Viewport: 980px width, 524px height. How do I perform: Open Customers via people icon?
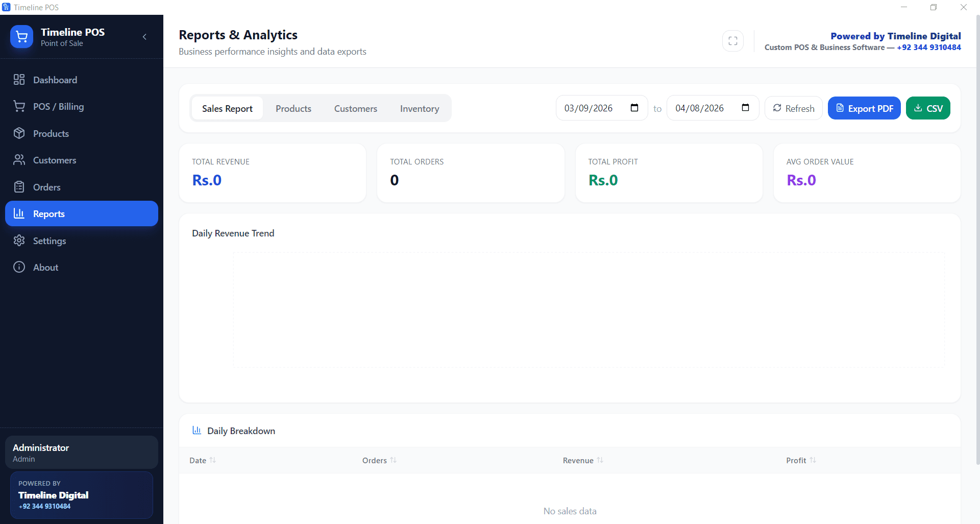19,160
